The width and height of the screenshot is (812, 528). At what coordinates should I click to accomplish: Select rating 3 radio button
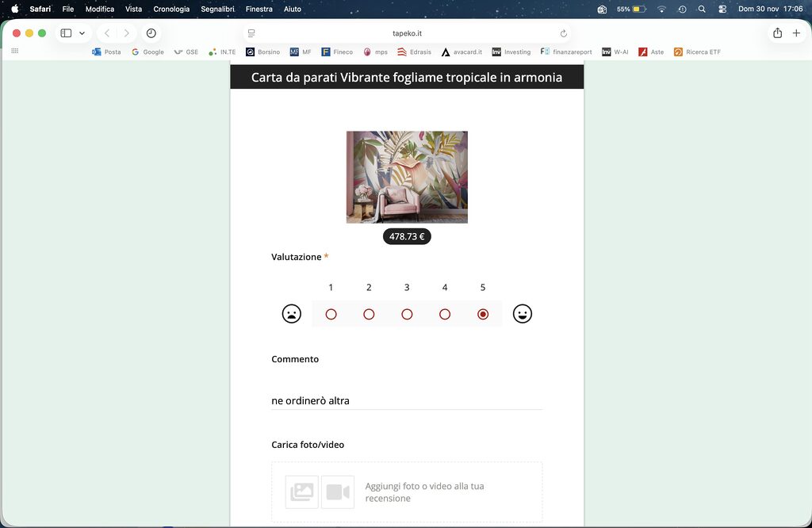point(407,314)
